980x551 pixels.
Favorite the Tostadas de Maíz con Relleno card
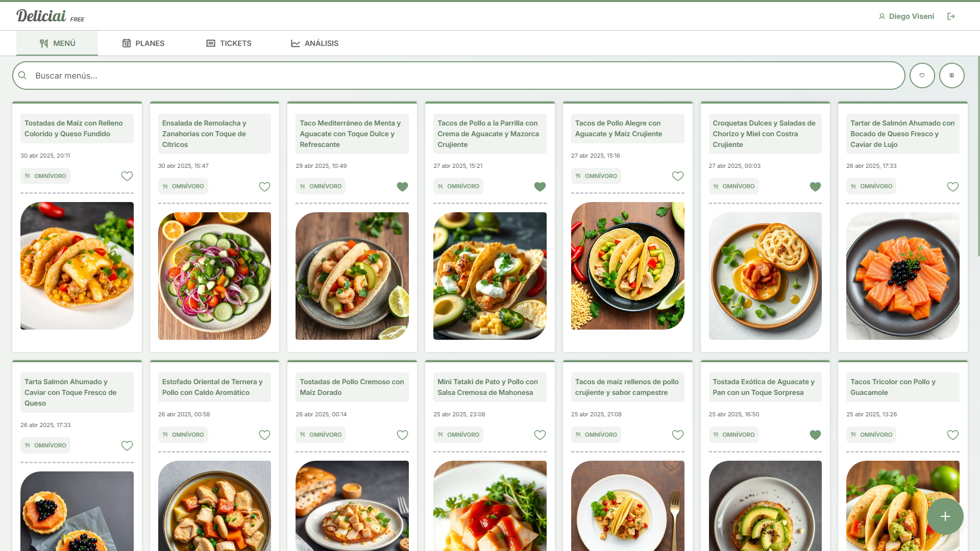click(127, 176)
